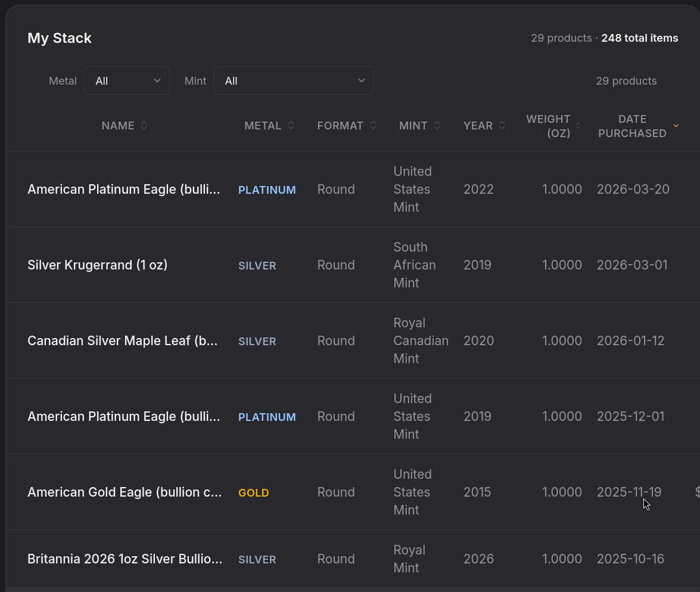Click the YEAR column header
The height and width of the screenshot is (592, 700).
(478, 126)
